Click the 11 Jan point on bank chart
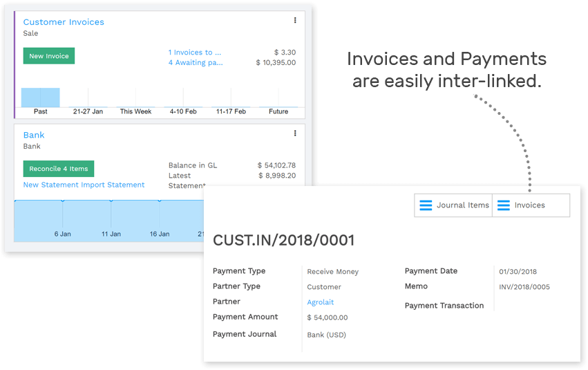The width and height of the screenshot is (588, 370). click(x=111, y=201)
